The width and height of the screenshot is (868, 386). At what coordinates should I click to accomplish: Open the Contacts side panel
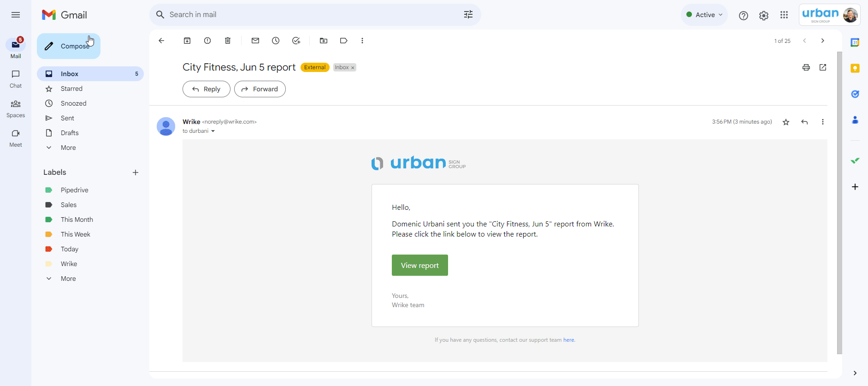point(855,120)
